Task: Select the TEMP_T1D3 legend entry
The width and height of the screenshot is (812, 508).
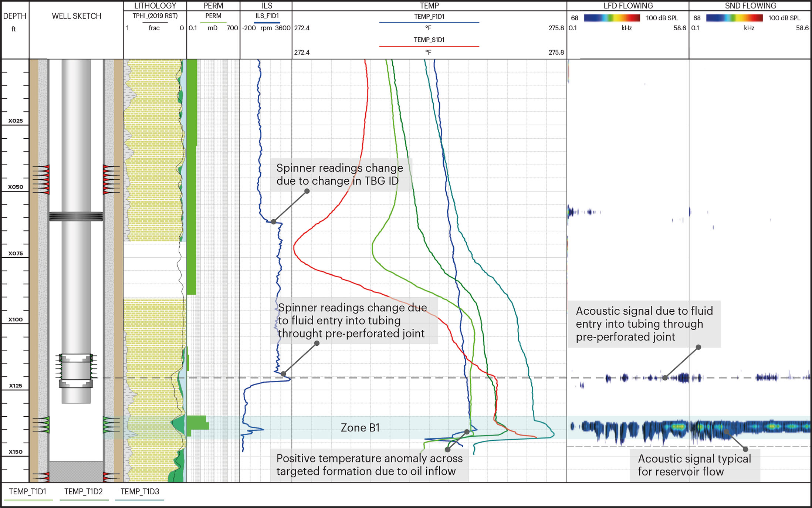Action: pos(140,492)
